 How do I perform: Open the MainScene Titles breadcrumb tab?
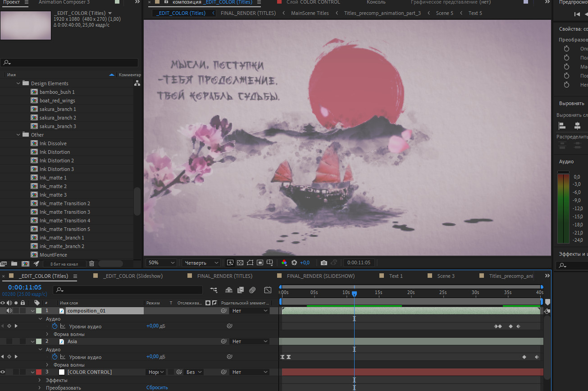click(310, 13)
